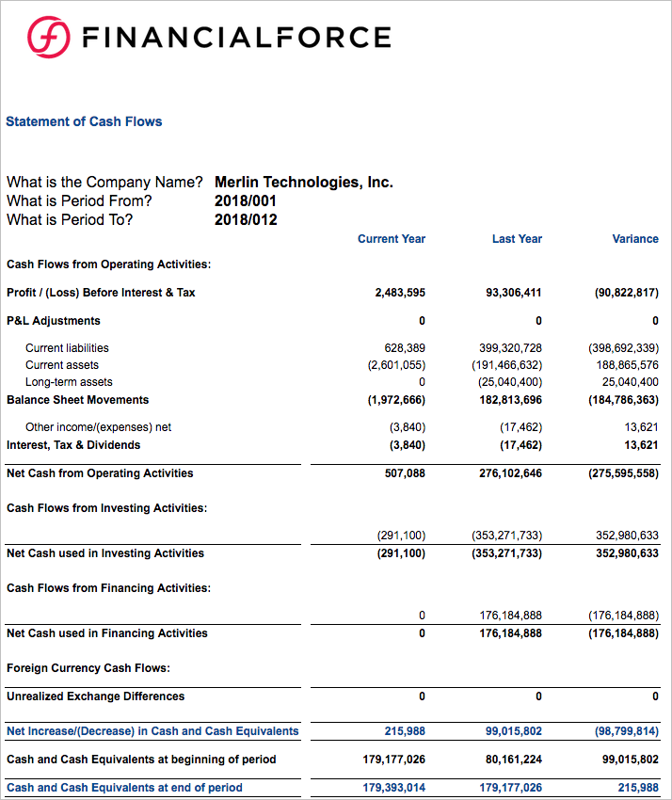Select the Period From value 2018/001
This screenshot has height=800, width=672.
point(246,201)
